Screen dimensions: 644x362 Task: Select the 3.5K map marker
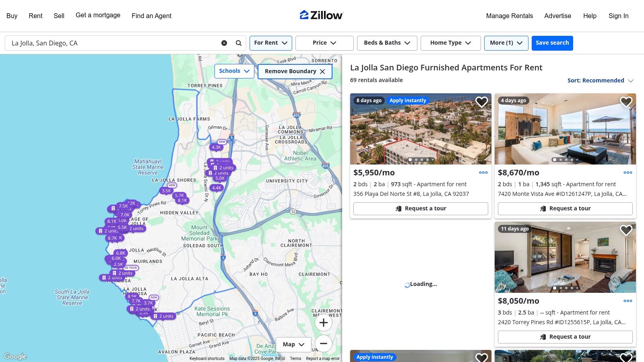coord(166,191)
